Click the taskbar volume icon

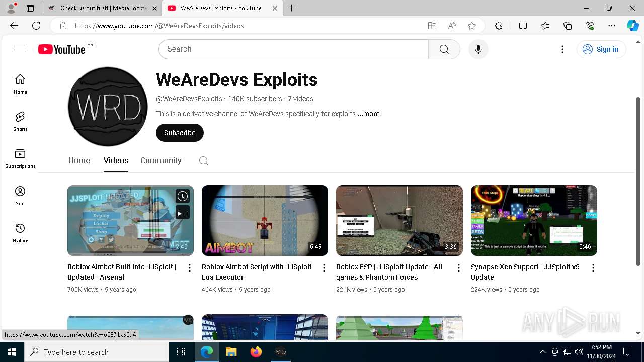coord(579,352)
